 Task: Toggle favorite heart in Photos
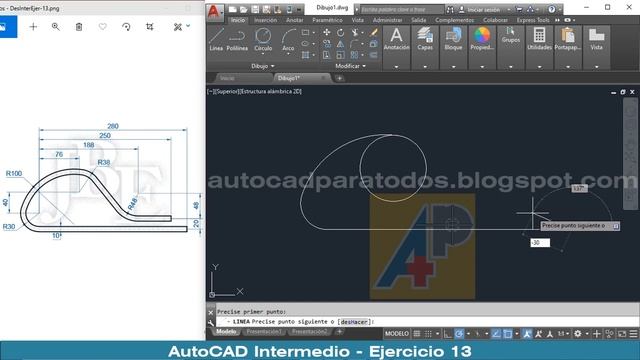point(102,27)
